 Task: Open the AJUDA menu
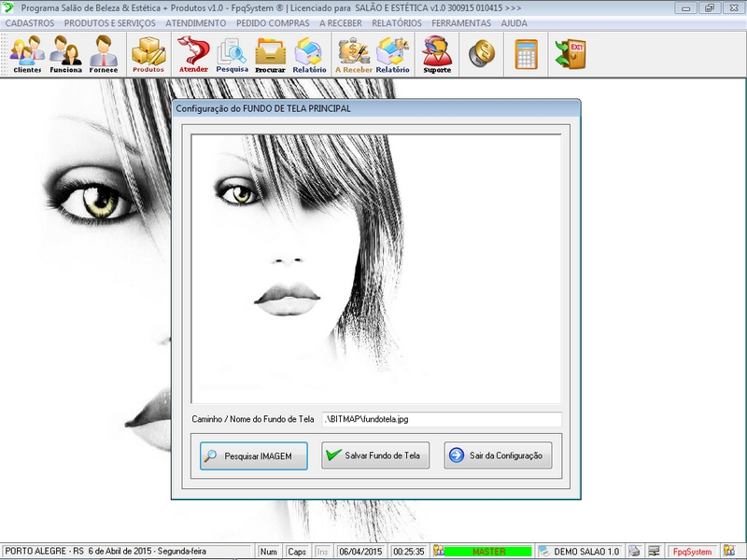click(x=514, y=22)
